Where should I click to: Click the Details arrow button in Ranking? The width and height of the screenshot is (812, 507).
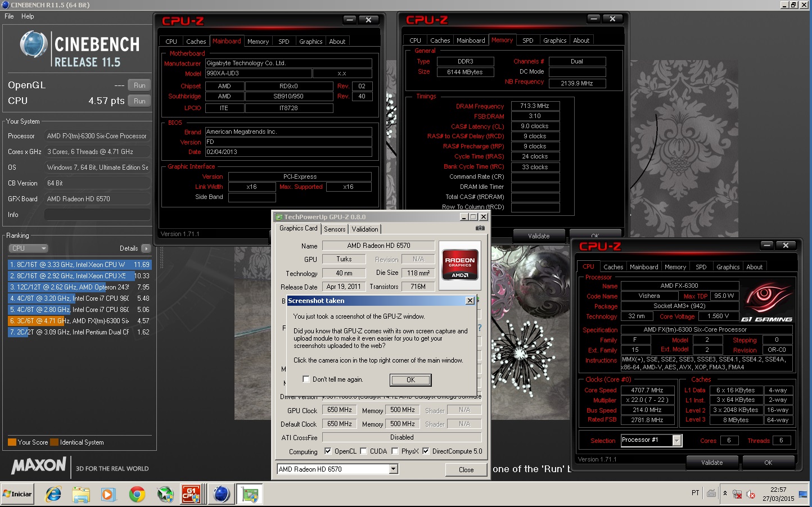click(146, 248)
